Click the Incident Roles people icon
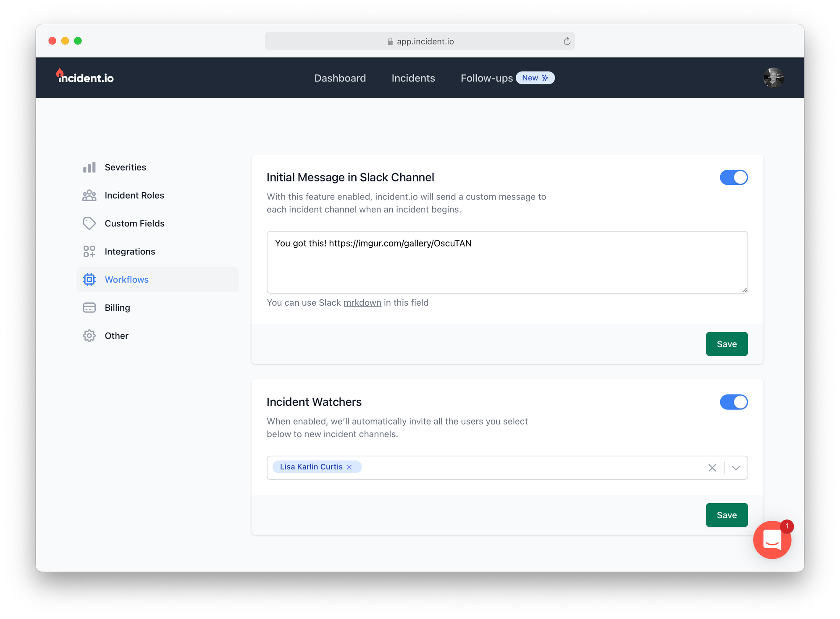Screen dimensions: 840x619 pos(89,195)
